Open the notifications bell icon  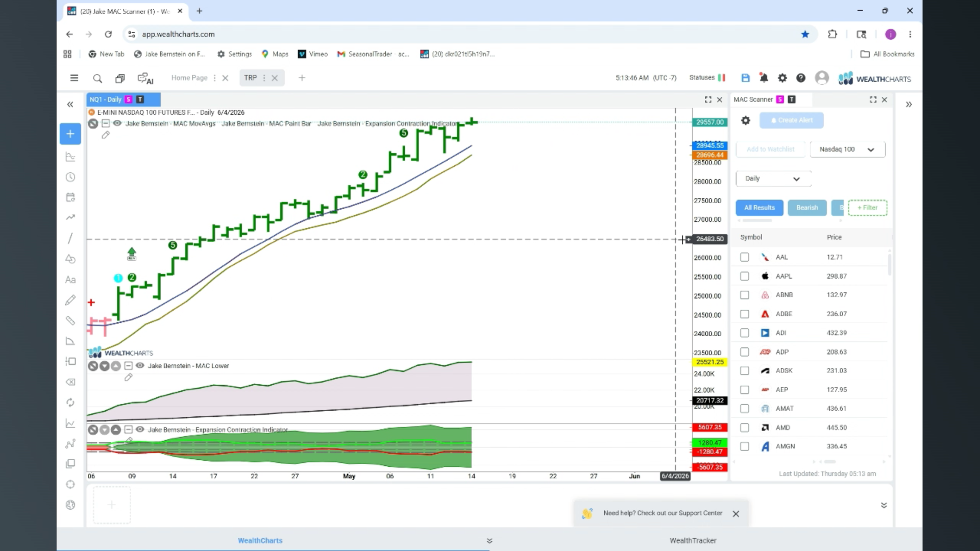764,78
